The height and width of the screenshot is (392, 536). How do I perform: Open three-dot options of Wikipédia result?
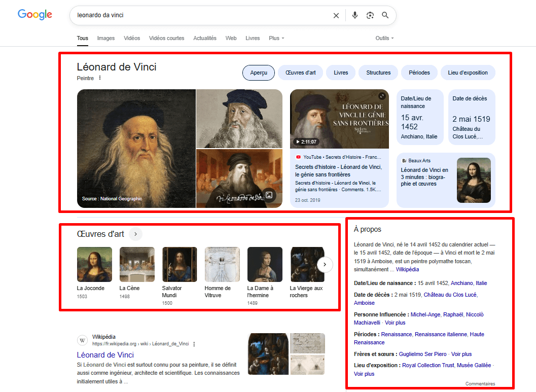(194, 344)
